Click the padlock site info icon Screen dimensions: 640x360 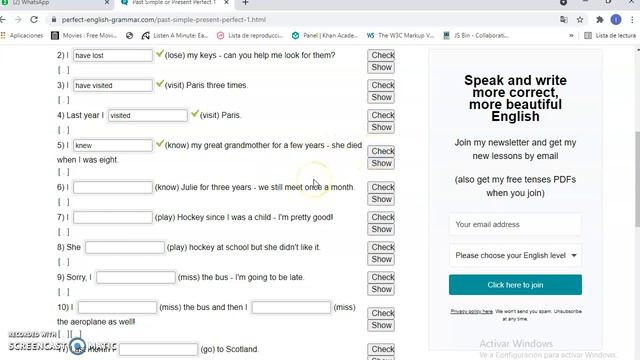click(54, 20)
